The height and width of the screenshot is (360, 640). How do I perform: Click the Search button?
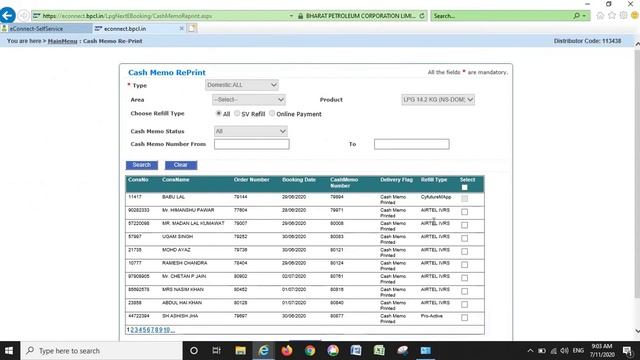pyautogui.click(x=142, y=165)
